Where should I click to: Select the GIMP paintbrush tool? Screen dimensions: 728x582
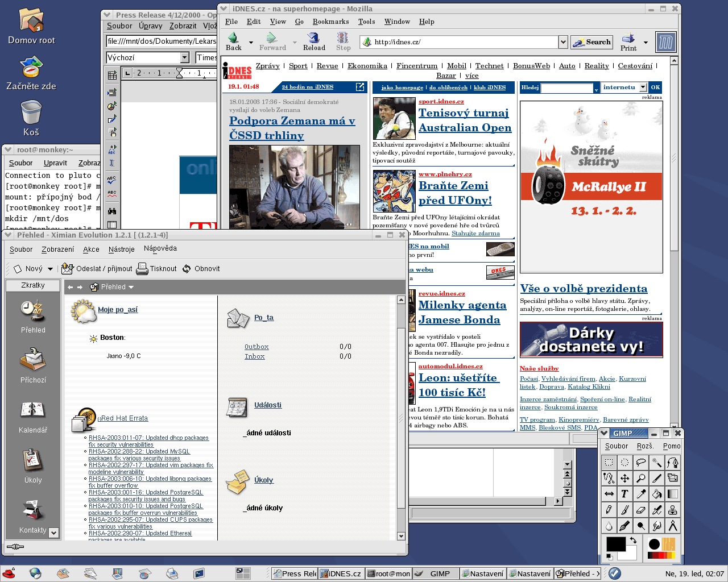point(625,510)
